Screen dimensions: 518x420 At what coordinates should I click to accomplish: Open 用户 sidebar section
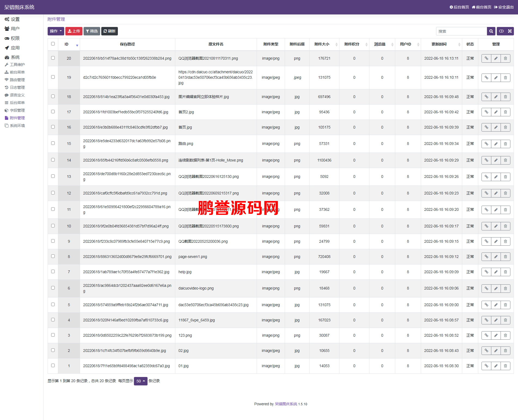(12, 29)
